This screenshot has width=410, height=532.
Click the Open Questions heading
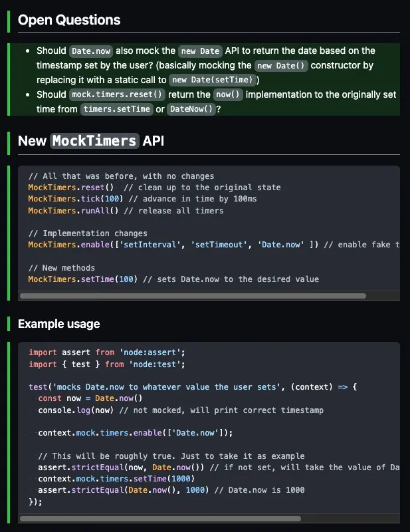coord(69,20)
